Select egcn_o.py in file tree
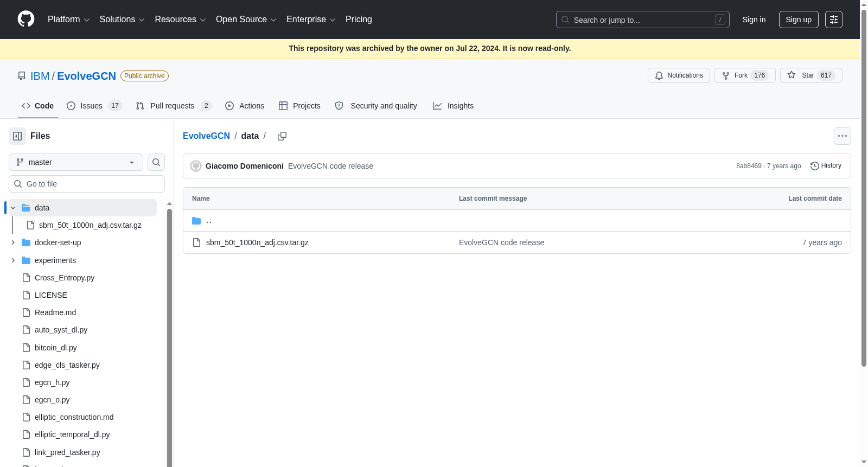The width and height of the screenshot is (868, 467). 52,400
